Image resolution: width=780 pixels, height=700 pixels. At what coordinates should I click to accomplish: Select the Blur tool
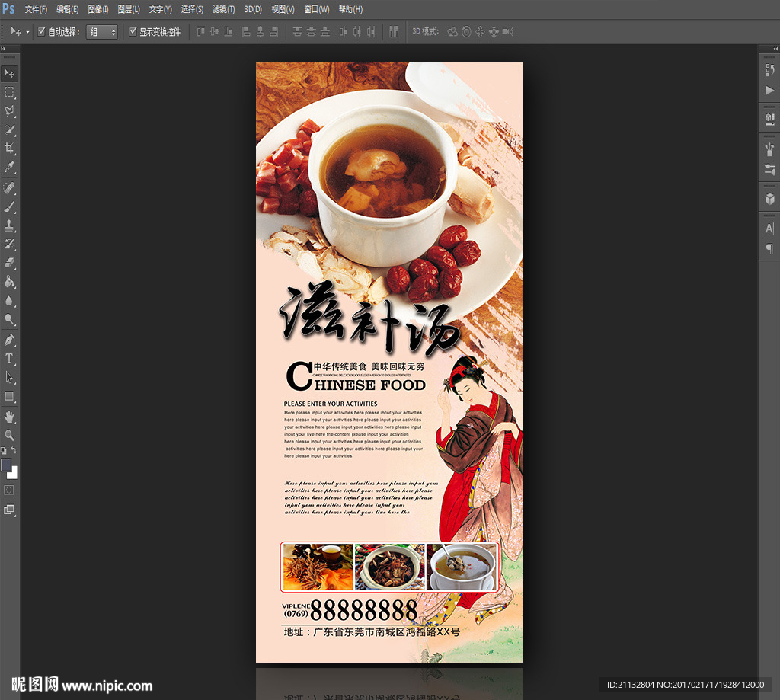(9, 301)
